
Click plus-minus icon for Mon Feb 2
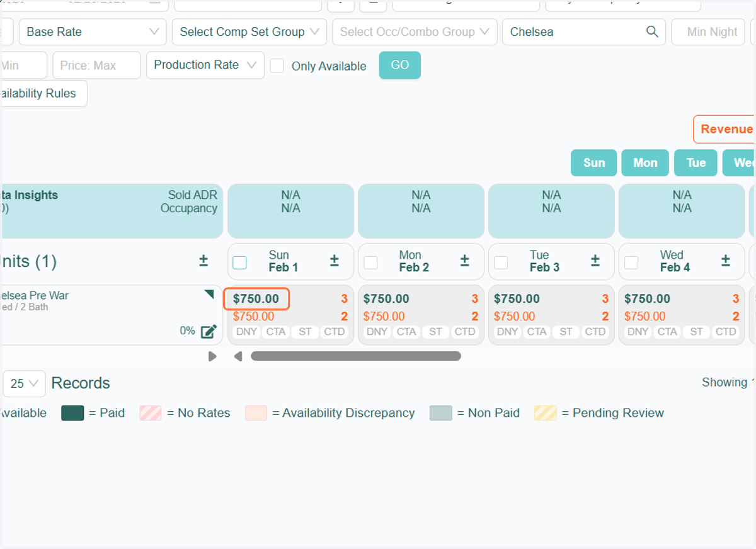click(465, 261)
